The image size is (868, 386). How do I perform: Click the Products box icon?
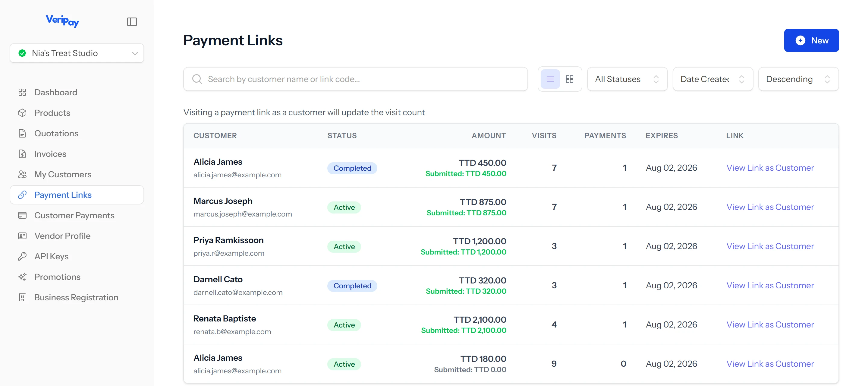[x=22, y=113]
